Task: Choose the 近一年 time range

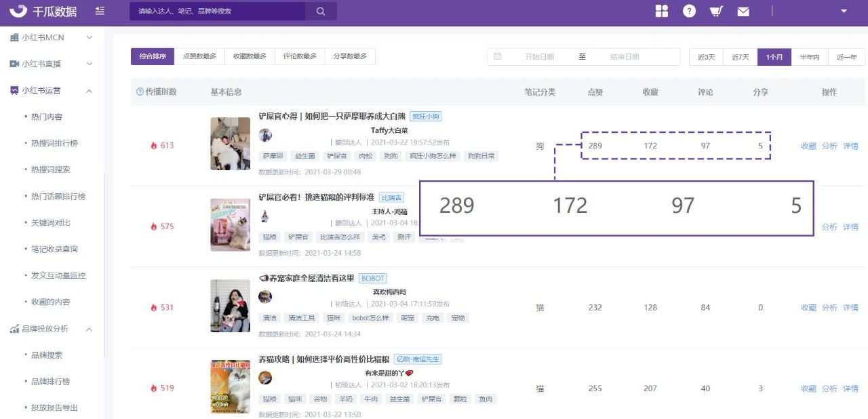Action: pos(846,57)
